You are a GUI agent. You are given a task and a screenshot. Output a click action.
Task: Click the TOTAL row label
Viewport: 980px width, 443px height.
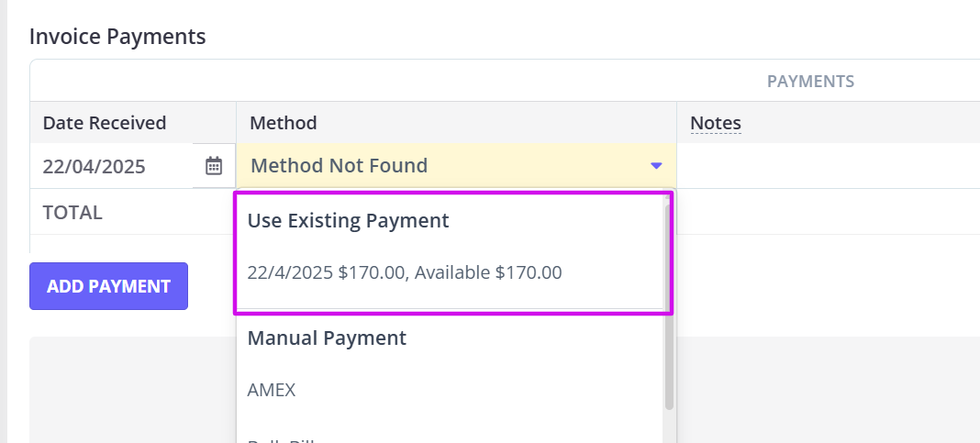click(x=72, y=213)
